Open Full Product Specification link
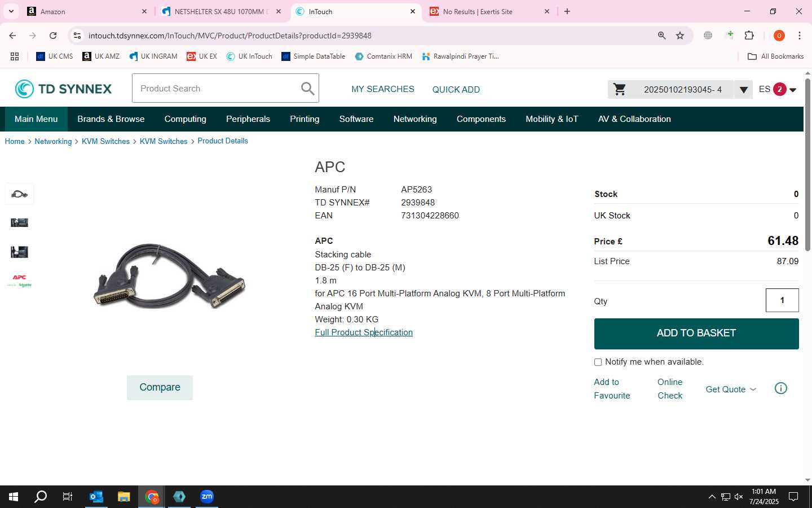 [x=364, y=332]
